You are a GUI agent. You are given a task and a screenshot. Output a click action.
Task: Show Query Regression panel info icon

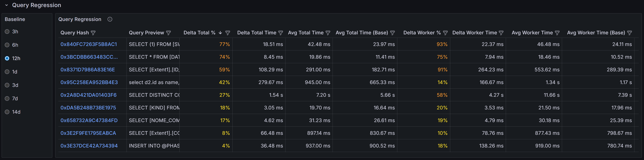coord(110,19)
